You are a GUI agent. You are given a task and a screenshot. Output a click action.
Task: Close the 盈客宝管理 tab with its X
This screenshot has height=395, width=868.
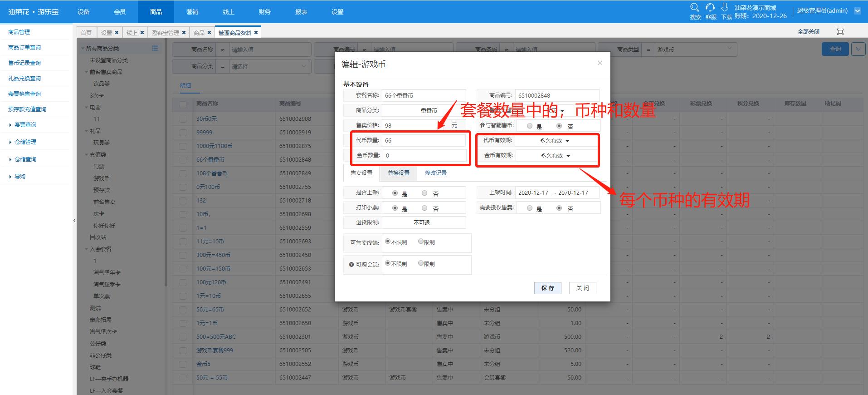184,32
